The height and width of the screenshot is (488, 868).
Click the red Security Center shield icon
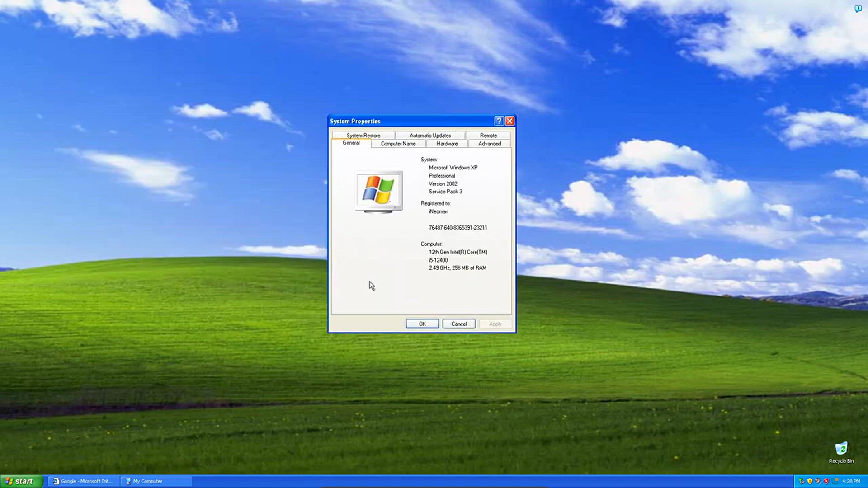pyautogui.click(x=826, y=481)
